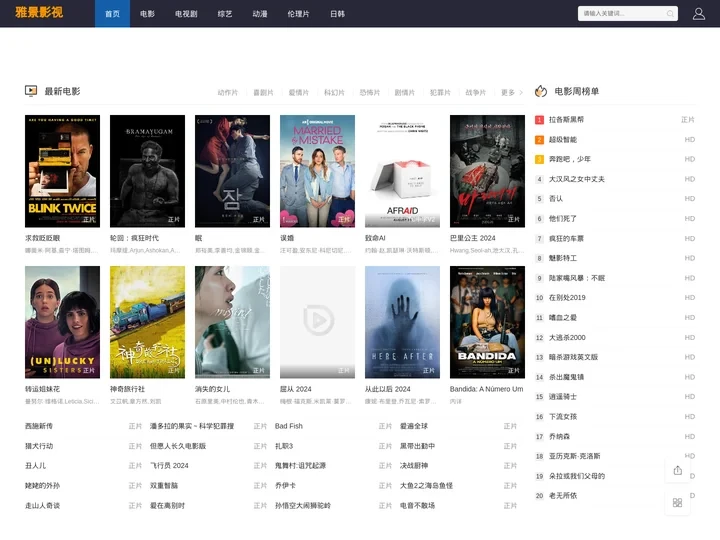The width and height of the screenshot is (720, 540).
Task: Open the 决战厨神 list entry
Action: click(414, 466)
